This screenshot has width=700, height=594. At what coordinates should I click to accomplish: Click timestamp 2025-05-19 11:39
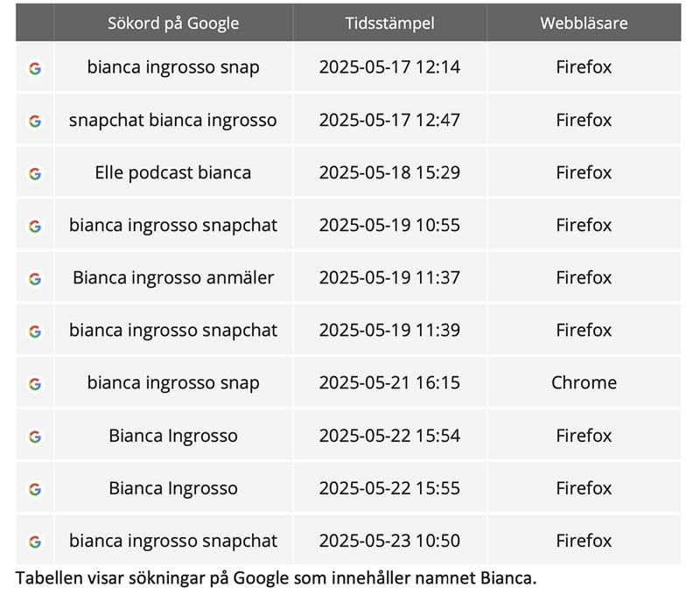tap(389, 331)
